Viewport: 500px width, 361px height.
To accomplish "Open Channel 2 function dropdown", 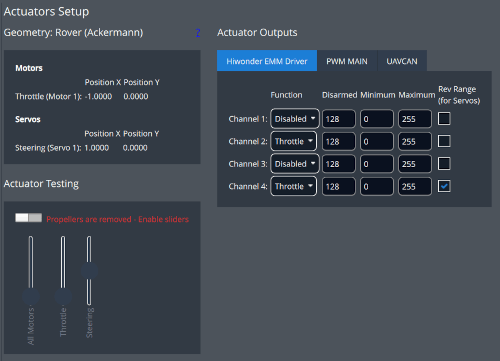I will [293, 141].
